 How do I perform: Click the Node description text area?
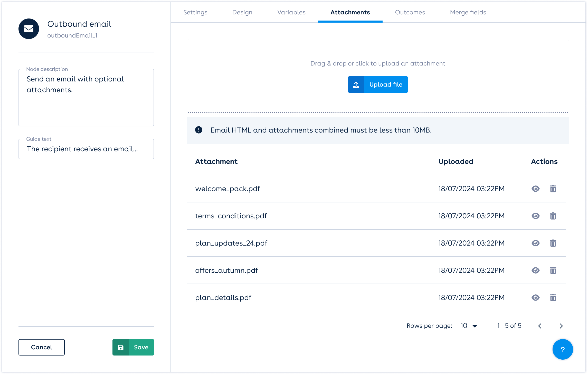coord(86,98)
